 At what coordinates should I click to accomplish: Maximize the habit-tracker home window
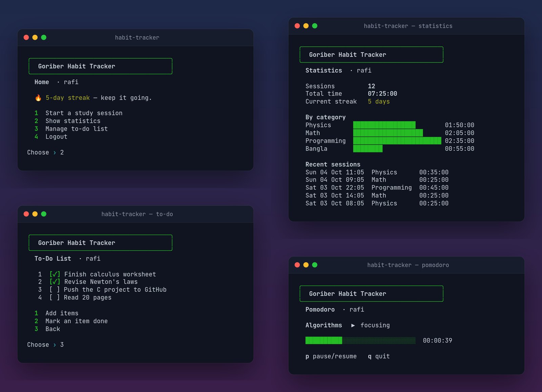44,37
